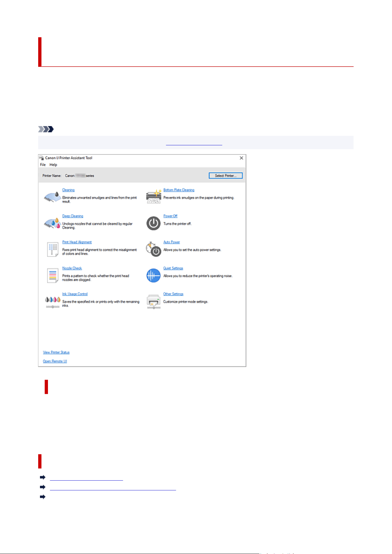Open the Nozzle Check link
This screenshot has height=554, width=392.
(x=72, y=268)
